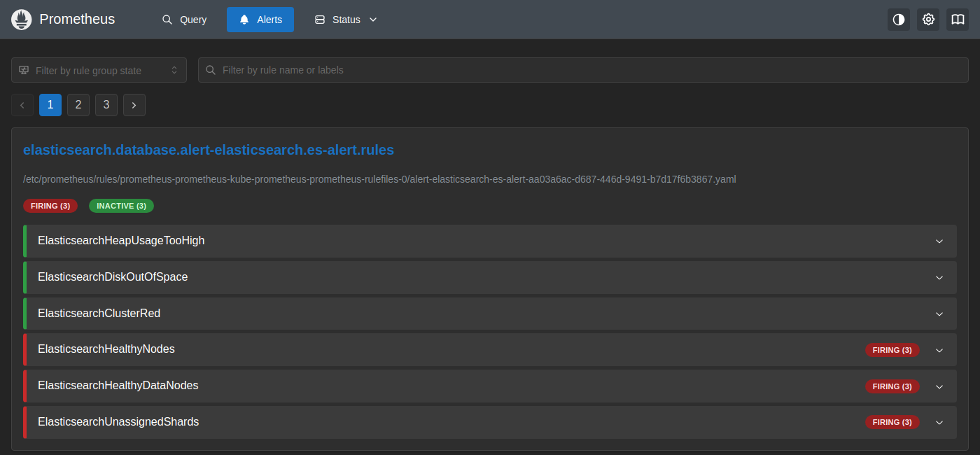Image resolution: width=980 pixels, height=455 pixels.
Task: Click the monitor icon in state filter
Action: click(x=24, y=70)
